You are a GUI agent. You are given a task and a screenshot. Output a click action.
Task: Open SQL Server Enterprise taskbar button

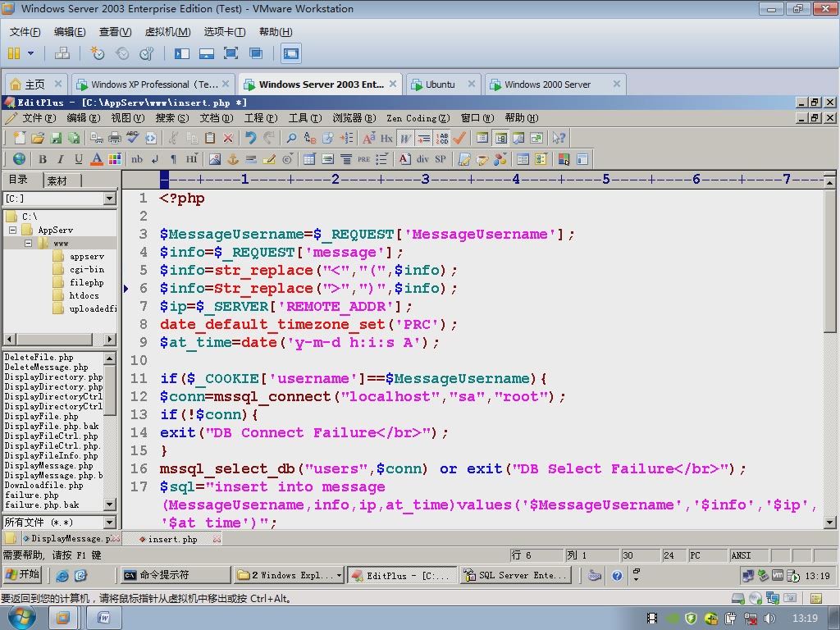[x=516, y=575]
